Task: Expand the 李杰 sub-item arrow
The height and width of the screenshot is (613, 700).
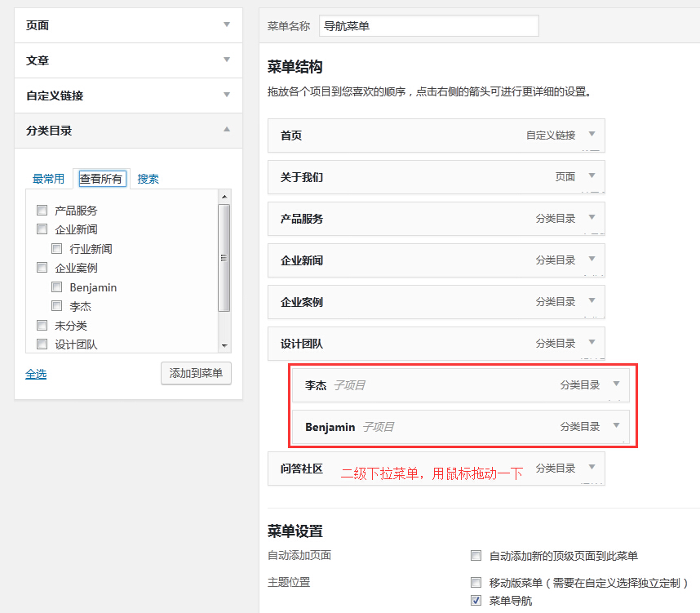Action: pos(616,384)
